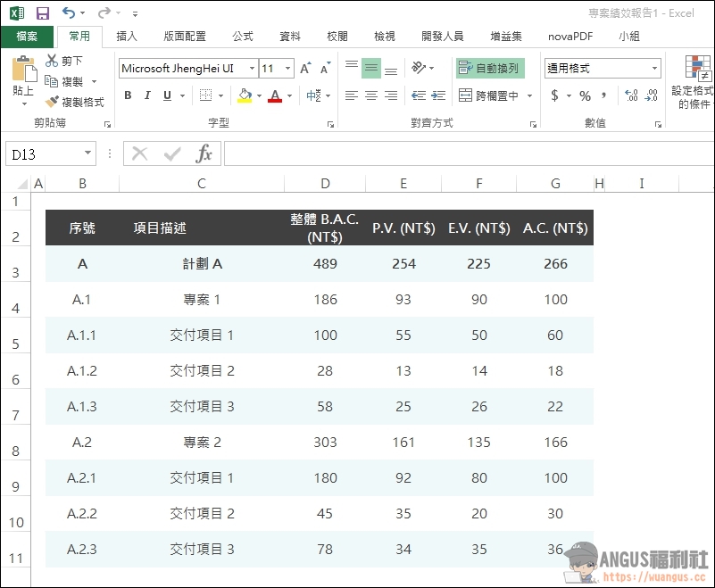
Task: Click the 跨欄置中 merge and center button
Action: point(487,95)
